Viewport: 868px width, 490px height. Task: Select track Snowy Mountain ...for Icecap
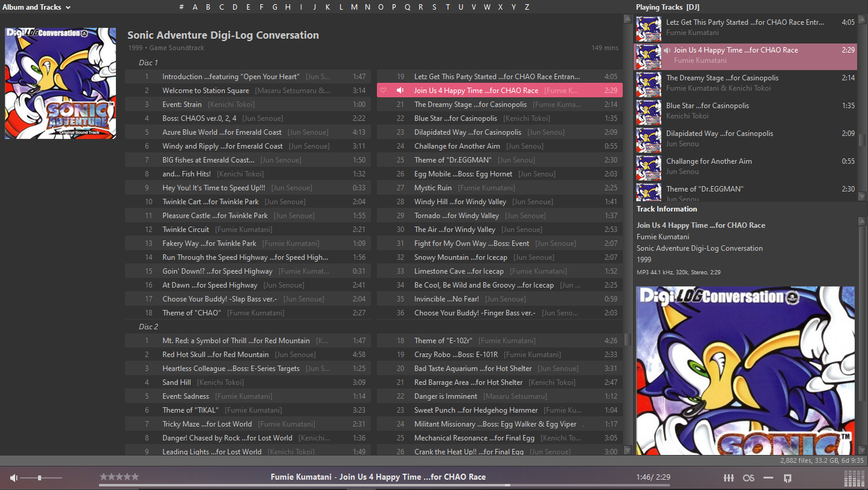[x=500, y=257]
